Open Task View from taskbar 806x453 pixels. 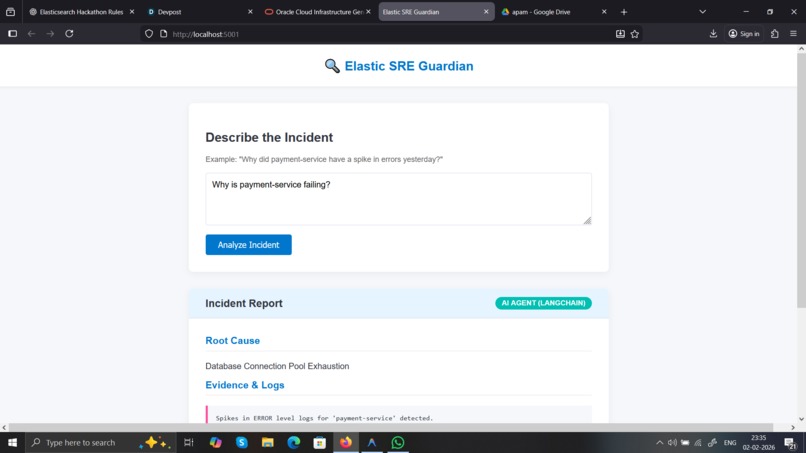(x=189, y=442)
